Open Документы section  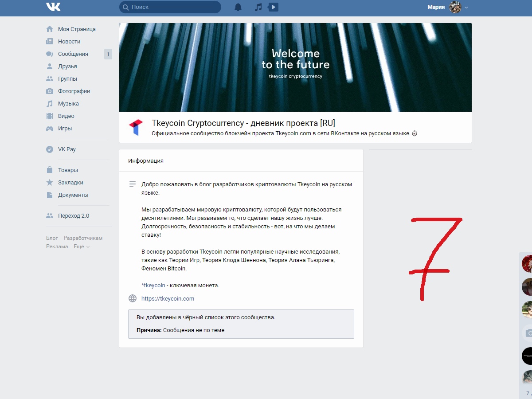(x=73, y=195)
